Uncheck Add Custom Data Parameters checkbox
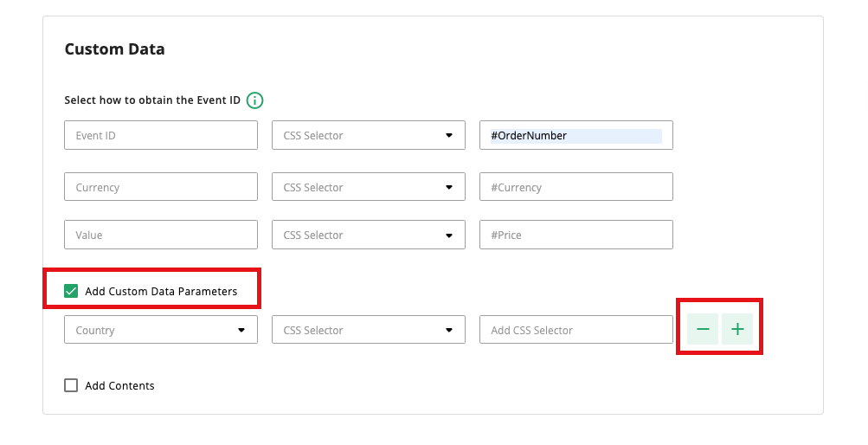 (71, 291)
